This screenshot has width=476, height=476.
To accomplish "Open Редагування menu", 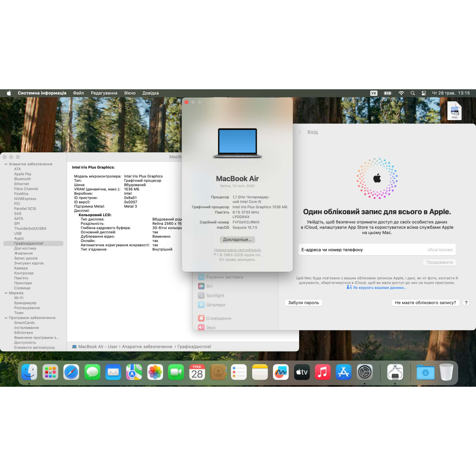I will (x=104, y=93).
